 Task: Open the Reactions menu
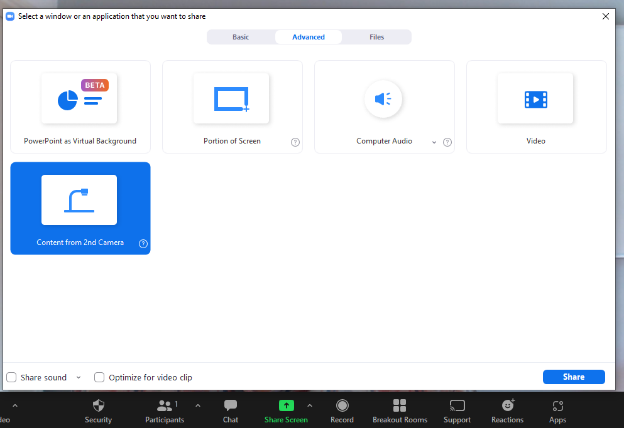507,411
